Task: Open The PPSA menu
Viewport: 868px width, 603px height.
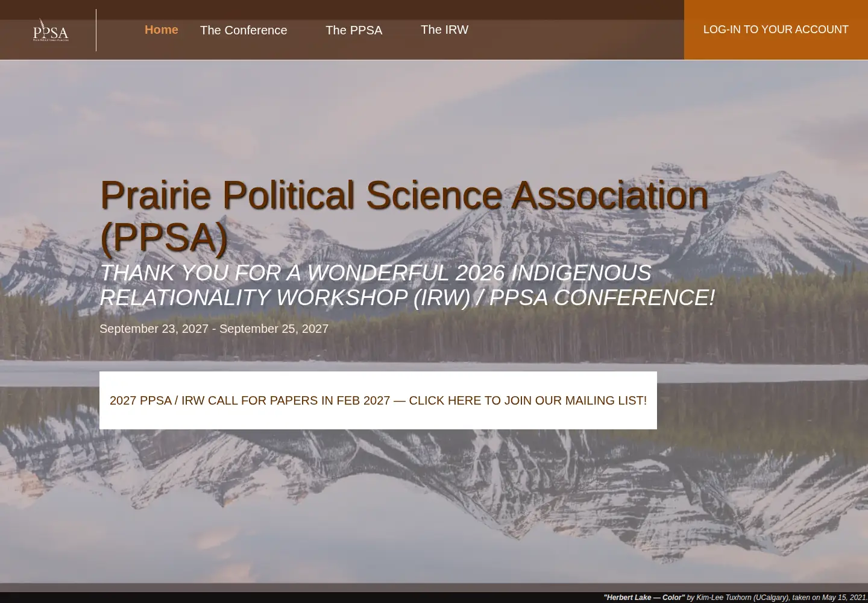Action: (x=354, y=30)
